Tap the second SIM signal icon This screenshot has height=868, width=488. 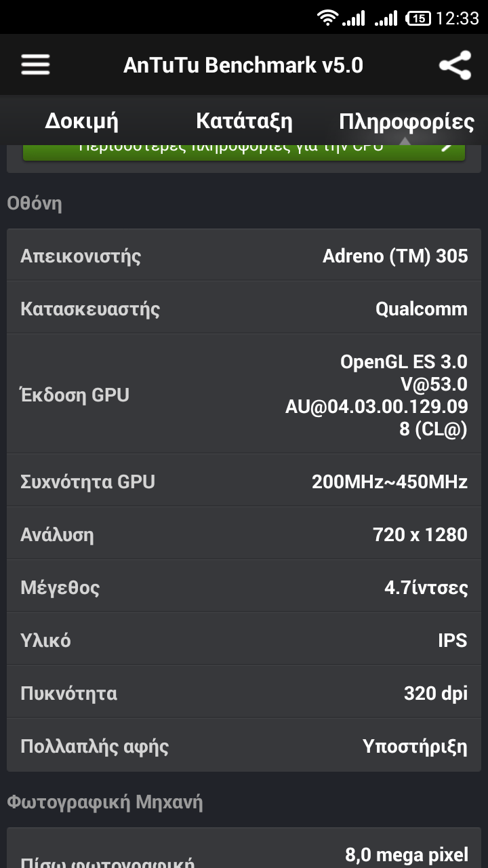[x=386, y=18]
